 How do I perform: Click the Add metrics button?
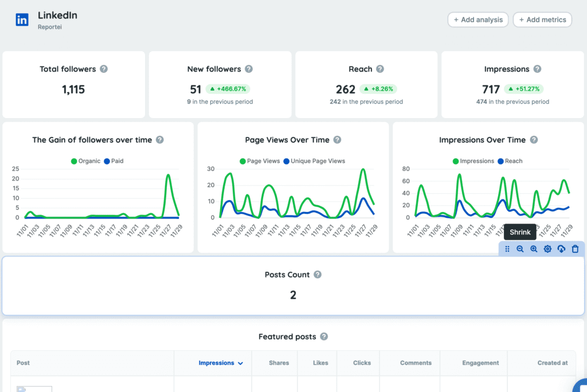[542, 19]
